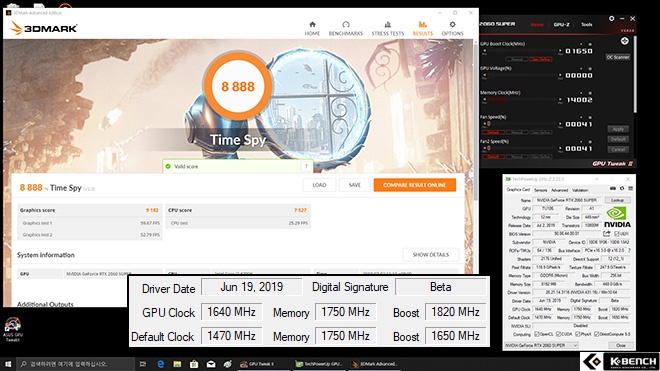Expand system information with Show Details
This screenshot has width=660, height=371.
[431, 255]
